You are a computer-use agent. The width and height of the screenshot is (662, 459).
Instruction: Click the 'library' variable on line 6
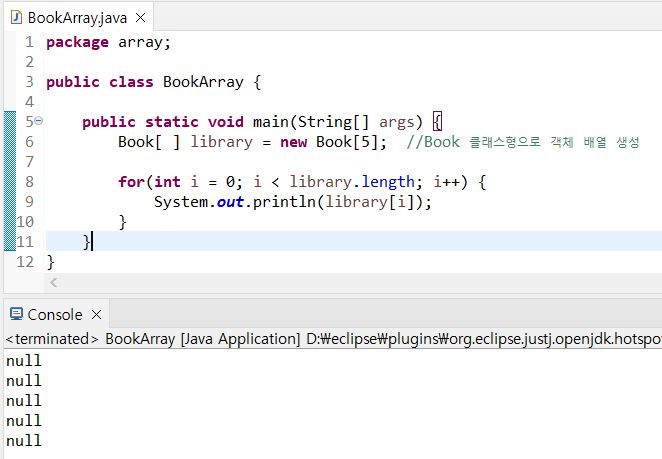coord(221,142)
